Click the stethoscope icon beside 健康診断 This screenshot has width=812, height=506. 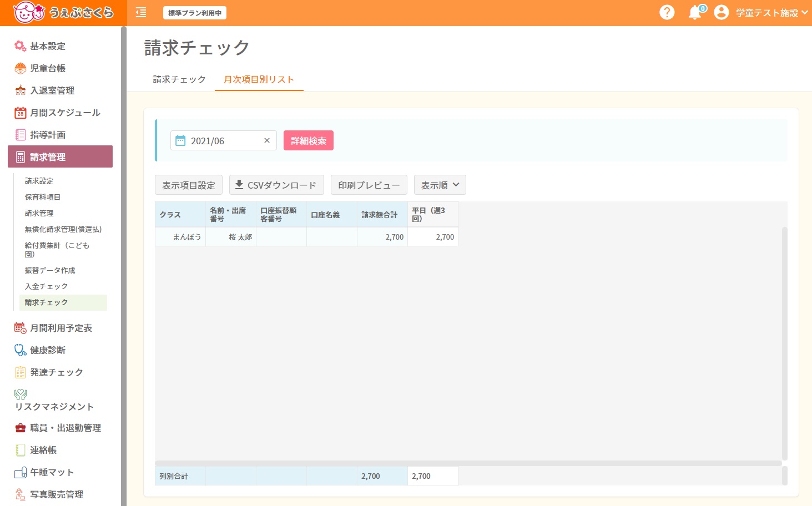(x=21, y=350)
